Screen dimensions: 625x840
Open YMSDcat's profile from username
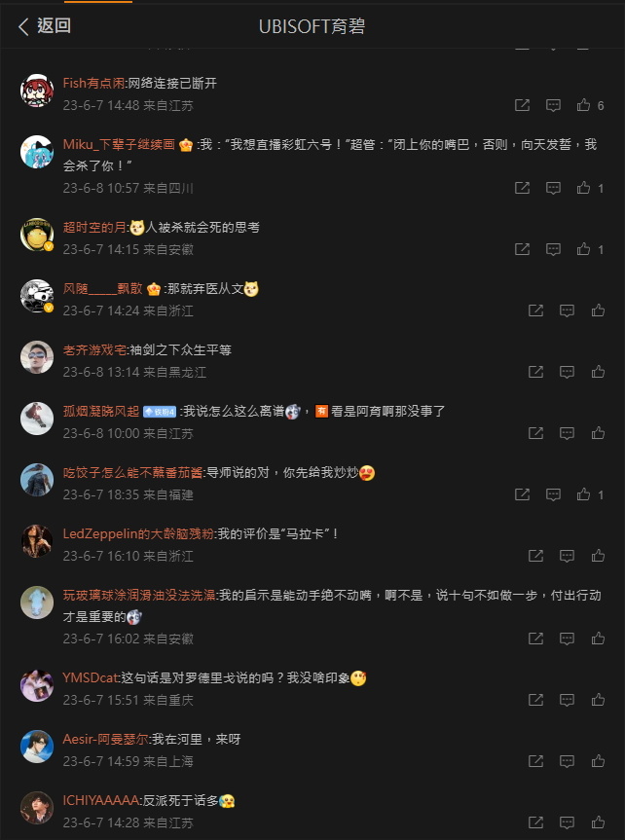pos(90,677)
